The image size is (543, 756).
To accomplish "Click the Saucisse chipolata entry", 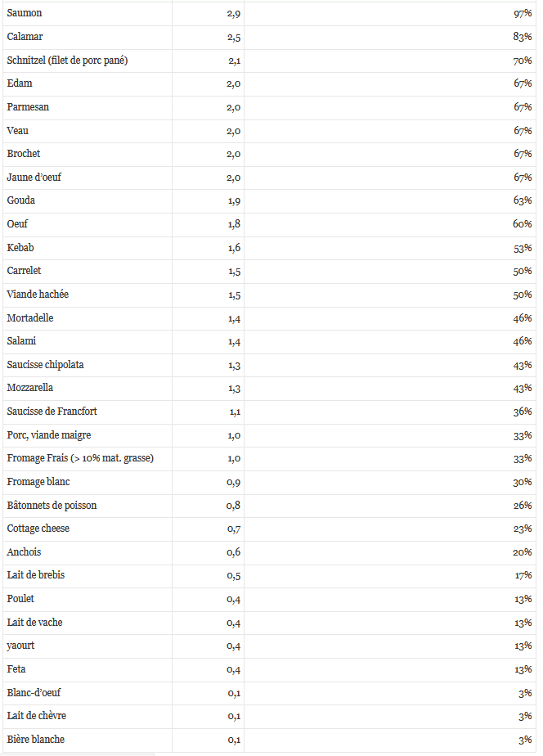I will pyautogui.click(x=45, y=364).
